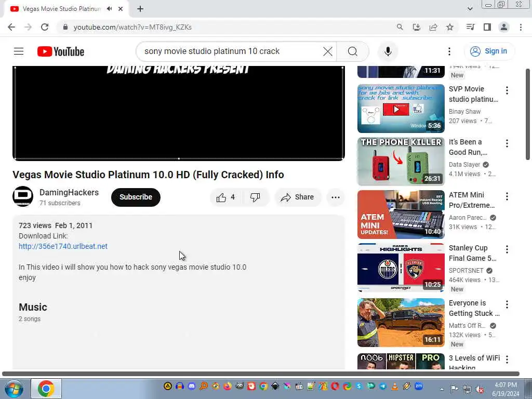The width and height of the screenshot is (532, 399).
Task: Bookmark this page with the star
Action: tap(450, 27)
